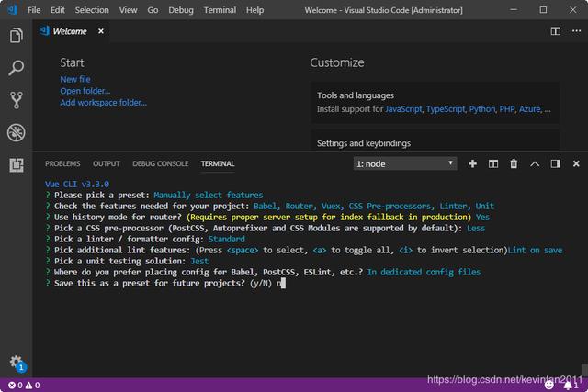This screenshot has width=588, height=392.
Task: Split the terminal pane
Action: pos(493,163)
